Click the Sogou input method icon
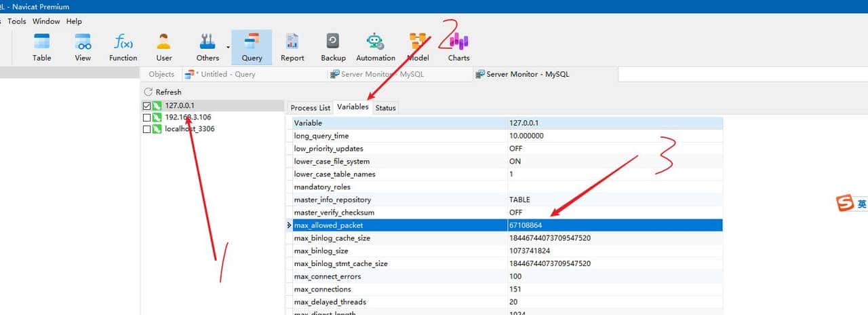 pos(844,203)
